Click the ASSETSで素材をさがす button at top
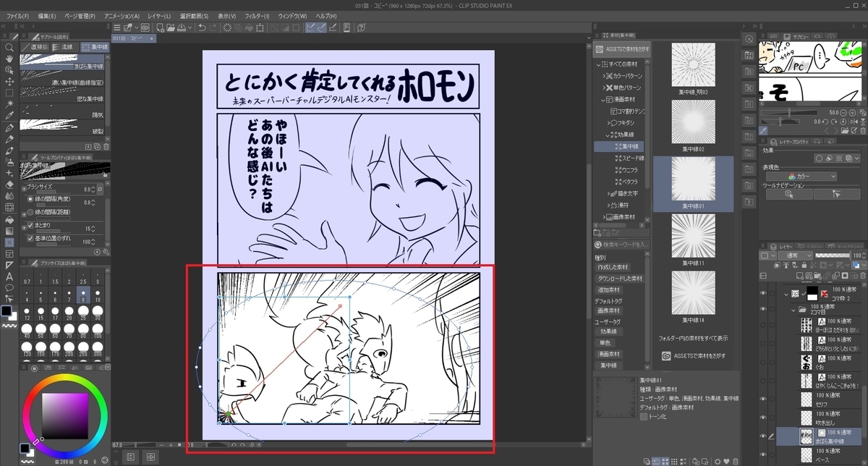Screen dimensions: 868x466 (x=621, y=50)
